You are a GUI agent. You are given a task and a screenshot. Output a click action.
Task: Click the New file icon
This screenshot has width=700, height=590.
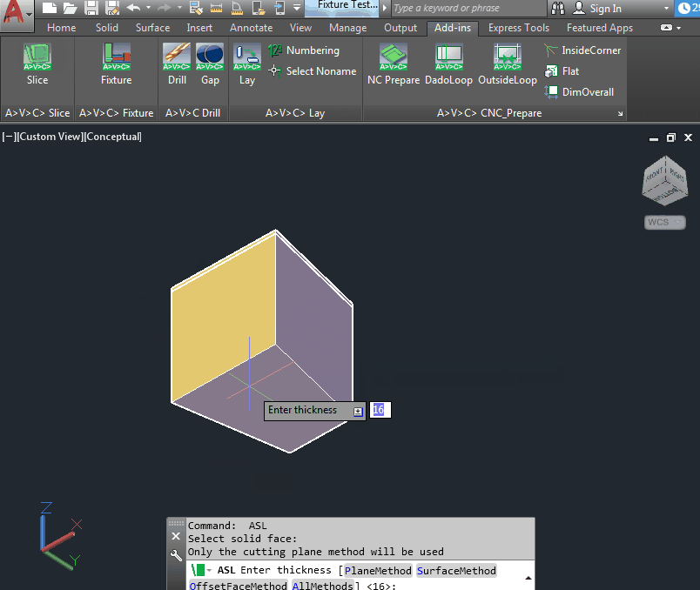[49, 8]
